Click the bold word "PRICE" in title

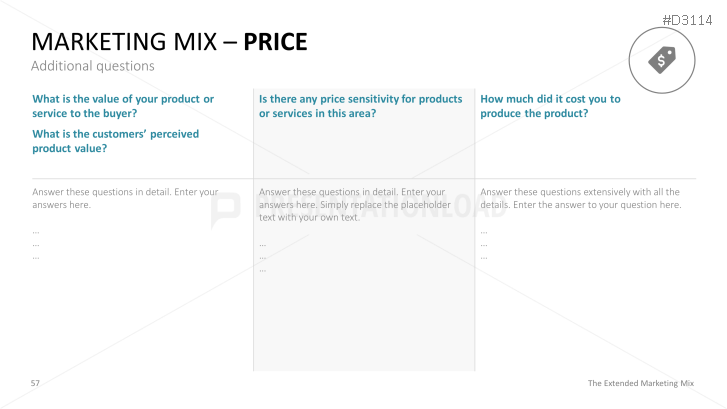click(275, 42)
